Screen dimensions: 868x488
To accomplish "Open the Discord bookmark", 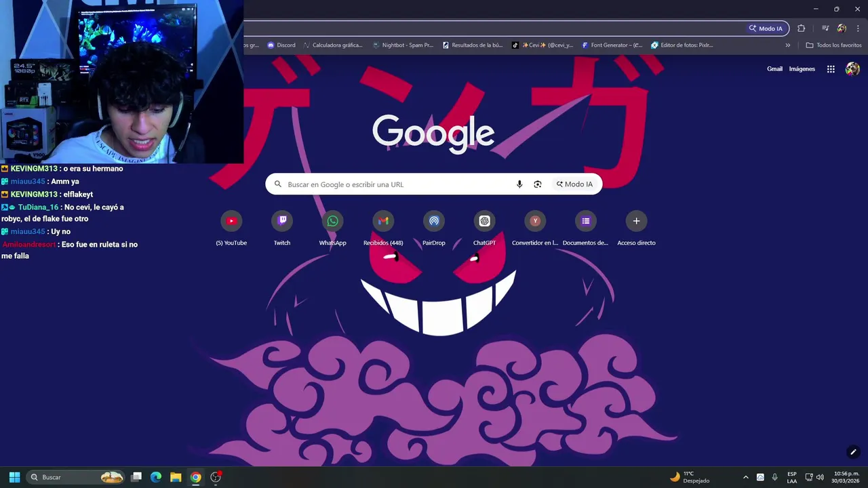I will click(281, 45).
